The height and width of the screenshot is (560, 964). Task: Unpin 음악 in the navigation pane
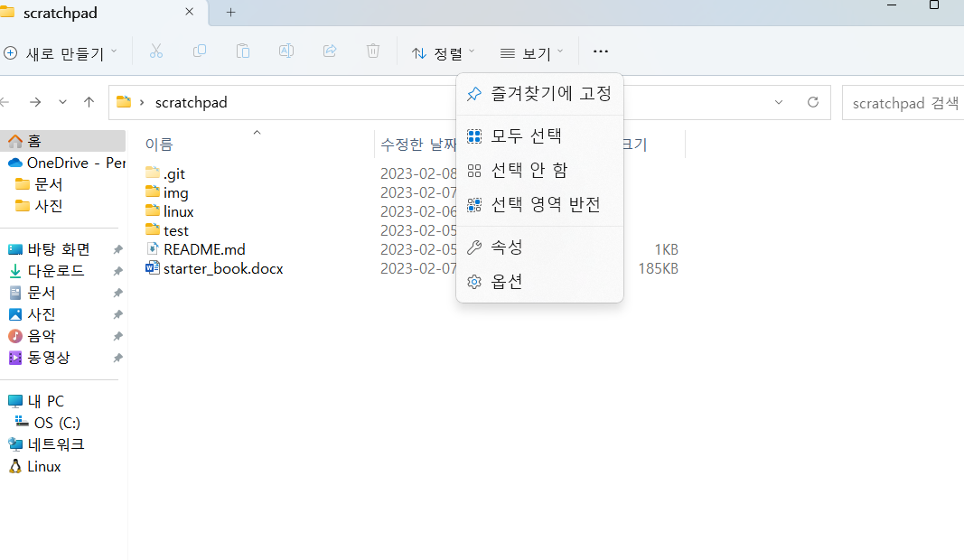click(117, 335)
